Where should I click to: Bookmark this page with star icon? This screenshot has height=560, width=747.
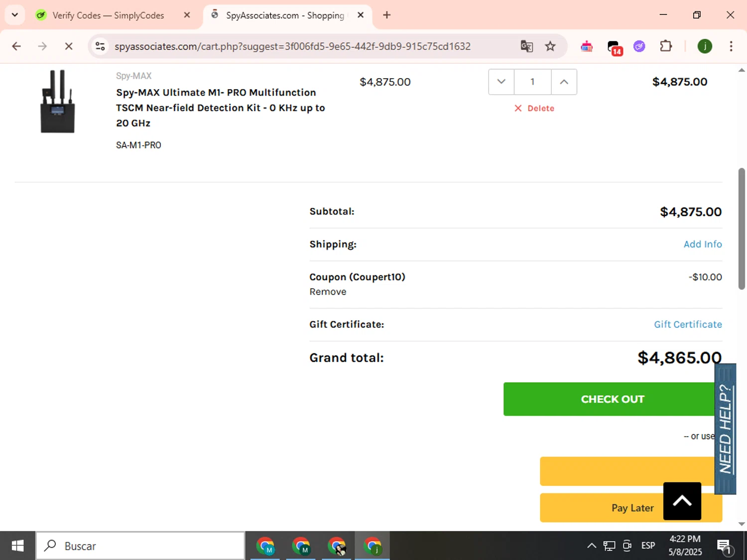point(550,46)
